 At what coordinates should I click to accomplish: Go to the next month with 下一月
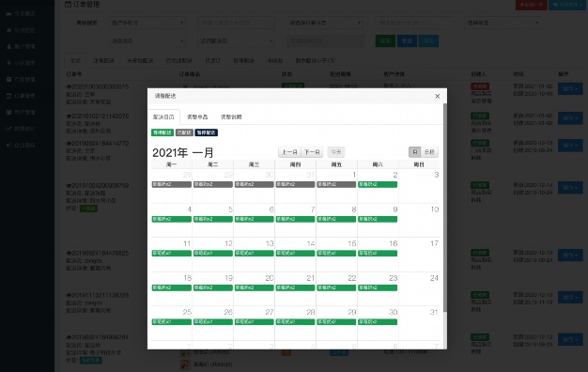[312, 152]
